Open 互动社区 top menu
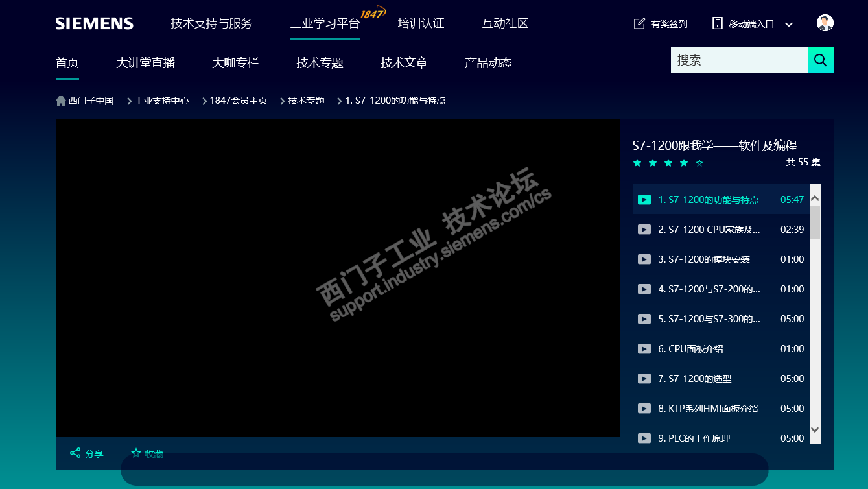The width and height of the screenshot is (868, 489). tap(506, 23)
